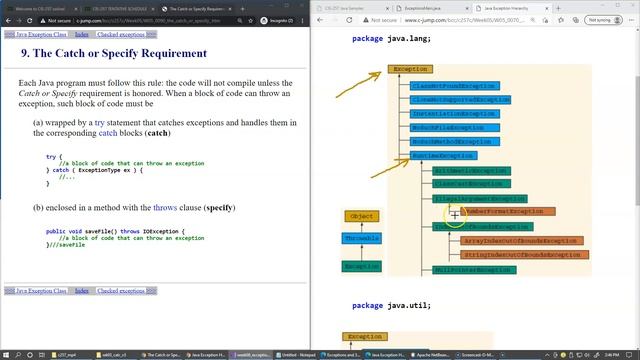Open Apache NetBeans from the taskbar
Image resolution: width=640 pixels, height=360 pixels.
429,355
